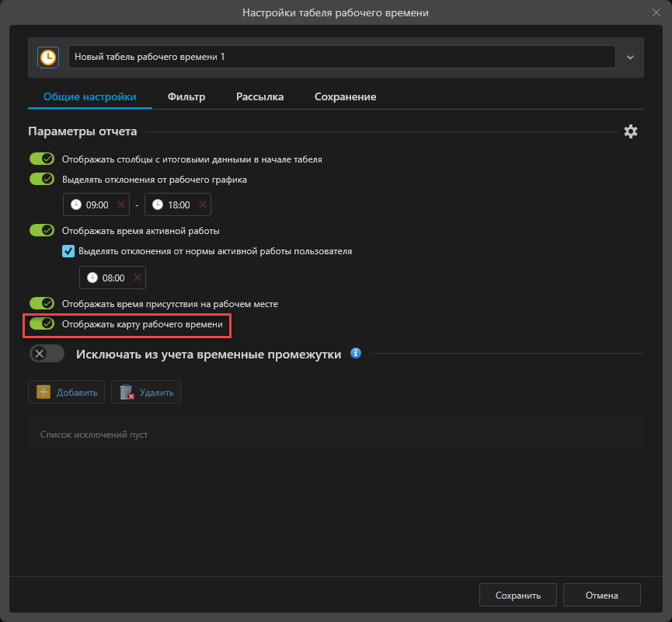
Task: Click the clock icon in the 08:00 field
Action: (92, 278)
